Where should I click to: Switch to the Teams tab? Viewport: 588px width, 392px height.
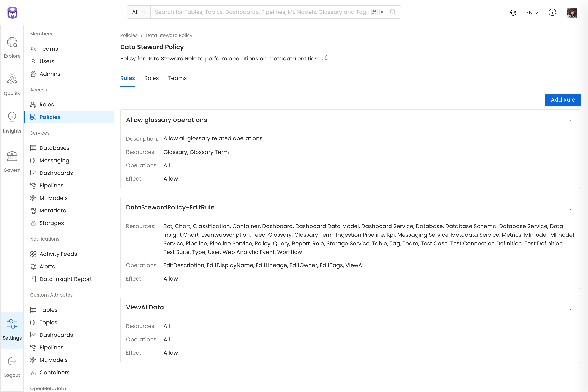177,78
